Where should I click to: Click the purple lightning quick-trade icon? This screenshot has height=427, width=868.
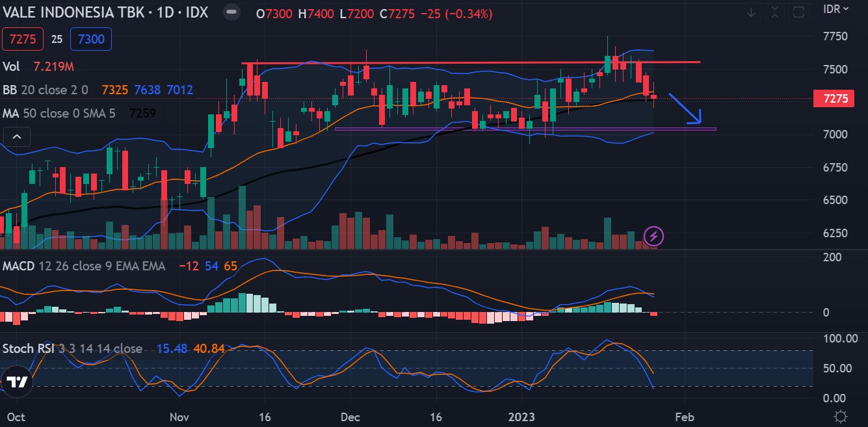(x=653, y=237)
